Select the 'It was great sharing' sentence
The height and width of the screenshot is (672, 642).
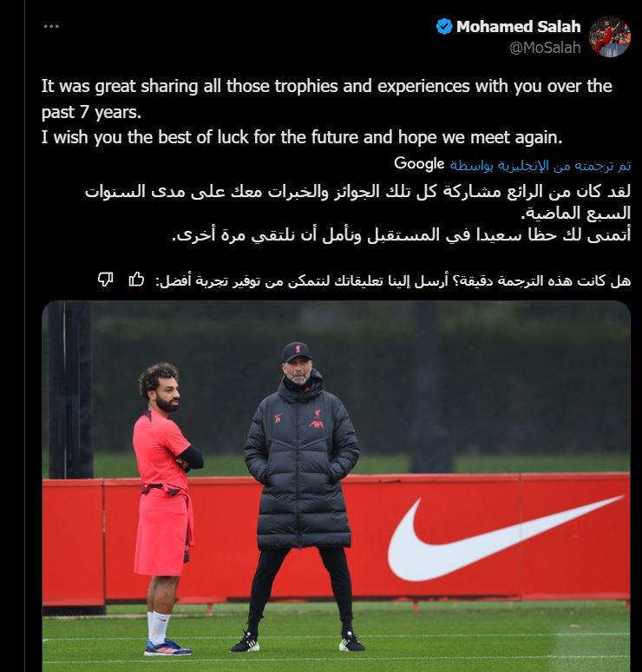point(327,99)
